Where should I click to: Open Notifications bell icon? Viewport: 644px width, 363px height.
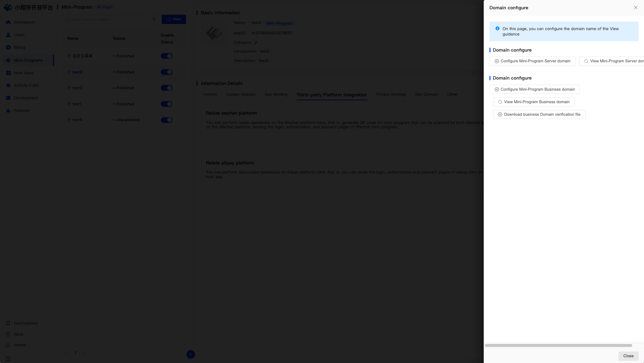pos(8,323)
